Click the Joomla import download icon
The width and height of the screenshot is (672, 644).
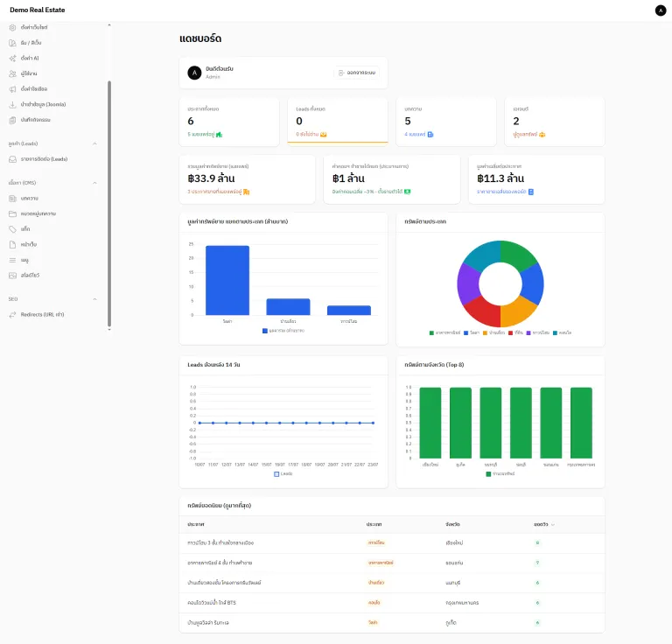[12, 104]
